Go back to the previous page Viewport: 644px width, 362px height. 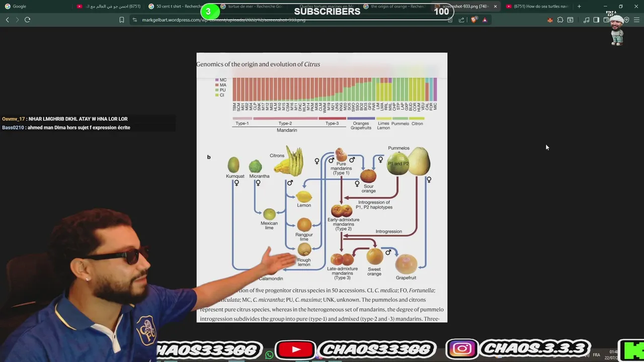coord(7,20)
